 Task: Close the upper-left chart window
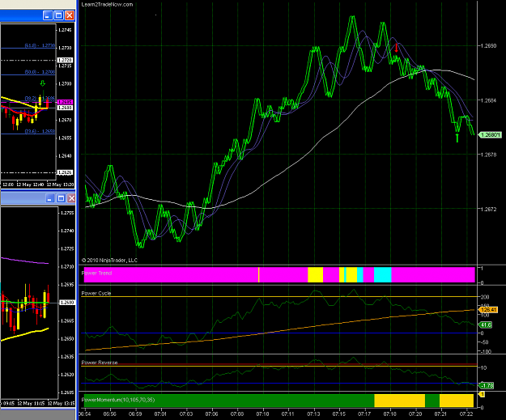[x=70, y=15]
